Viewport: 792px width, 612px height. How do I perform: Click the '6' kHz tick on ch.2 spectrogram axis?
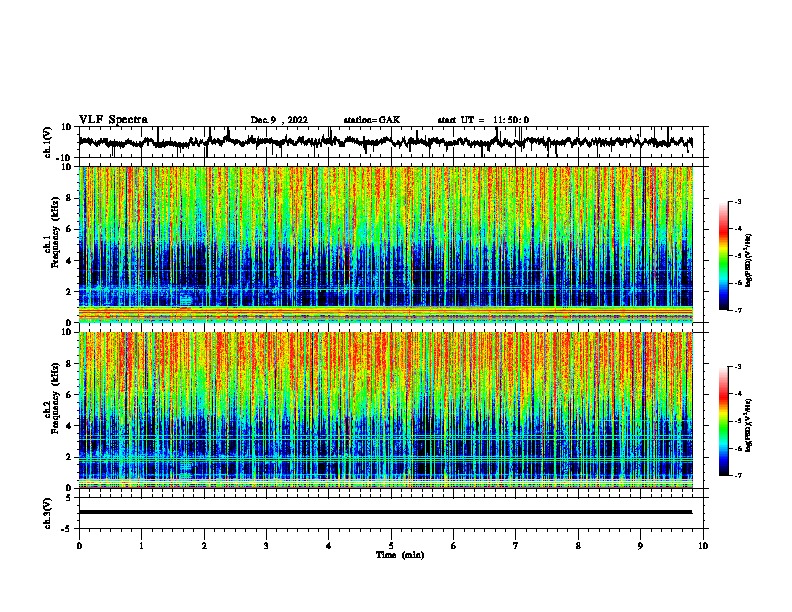click(69, 395)
